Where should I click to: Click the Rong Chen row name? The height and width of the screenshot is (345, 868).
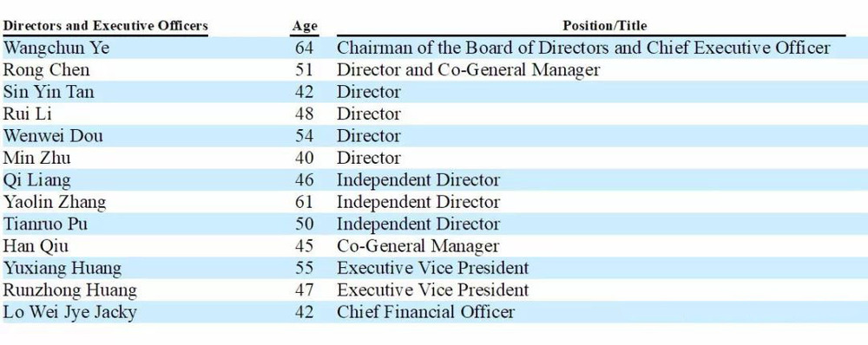click(x=47, y=70)
